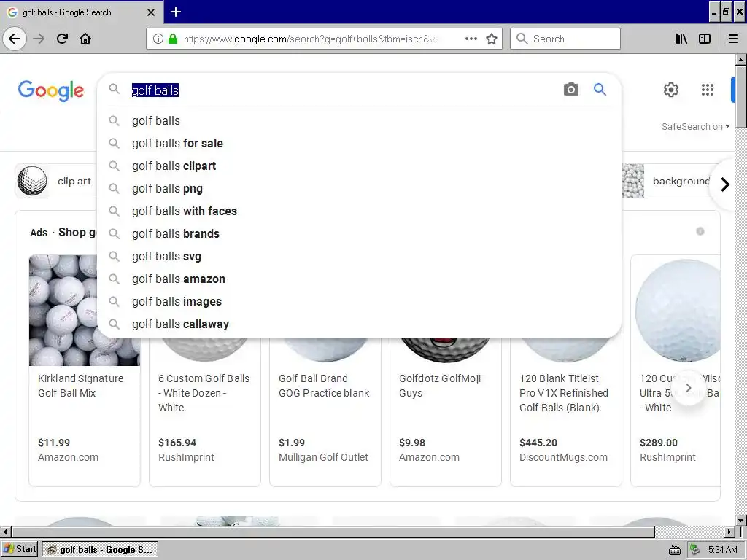This screenshot has width=747, height=560.
Task: Choose suggestion "golf balls callaway"
Action: click(360, 324)
